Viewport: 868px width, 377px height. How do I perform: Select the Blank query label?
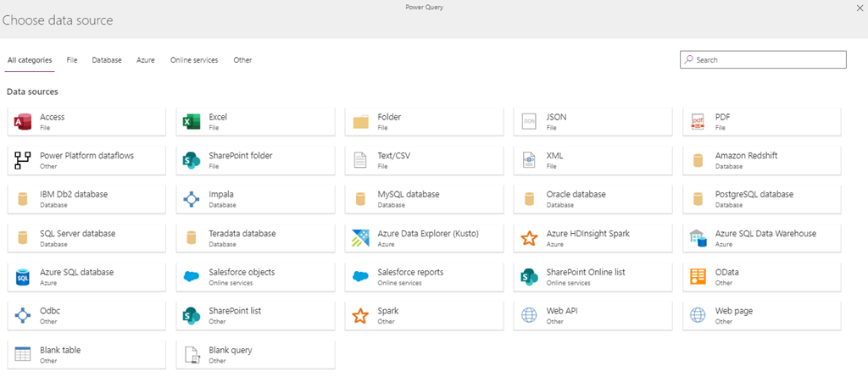[x=231, y=350]
